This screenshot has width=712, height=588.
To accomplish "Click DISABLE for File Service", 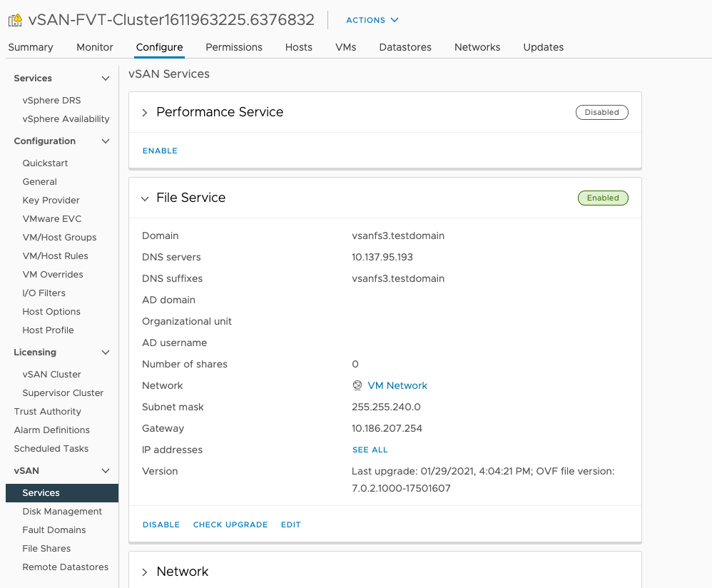I will click(x=161, y=524).
